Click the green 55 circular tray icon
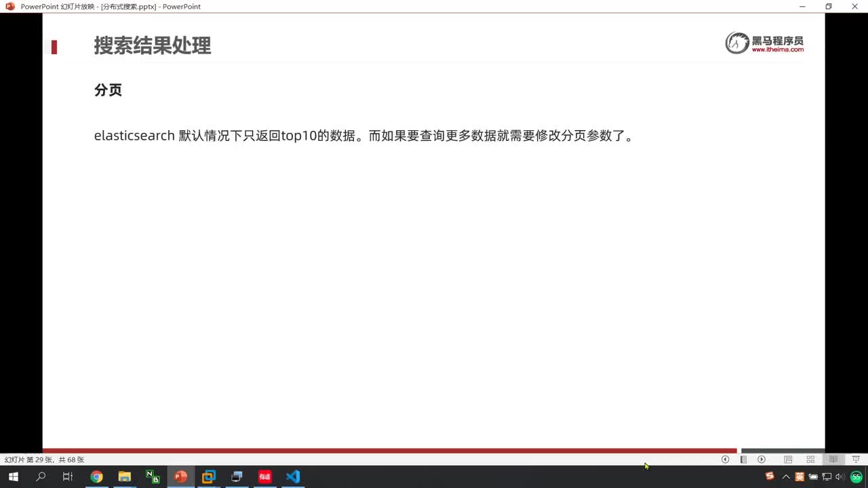Viewport: 868px width, 488px height. (856, 476)
